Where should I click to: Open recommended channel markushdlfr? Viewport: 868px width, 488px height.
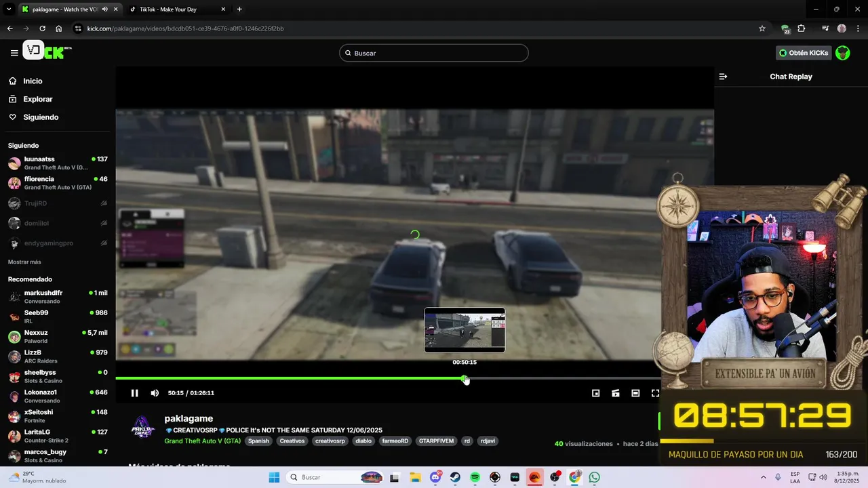[58, 297]
